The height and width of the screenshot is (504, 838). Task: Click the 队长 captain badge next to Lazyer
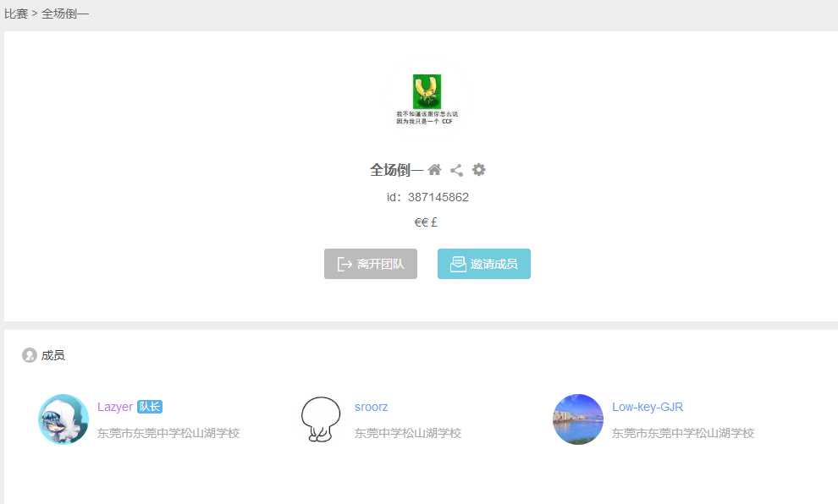150,407
